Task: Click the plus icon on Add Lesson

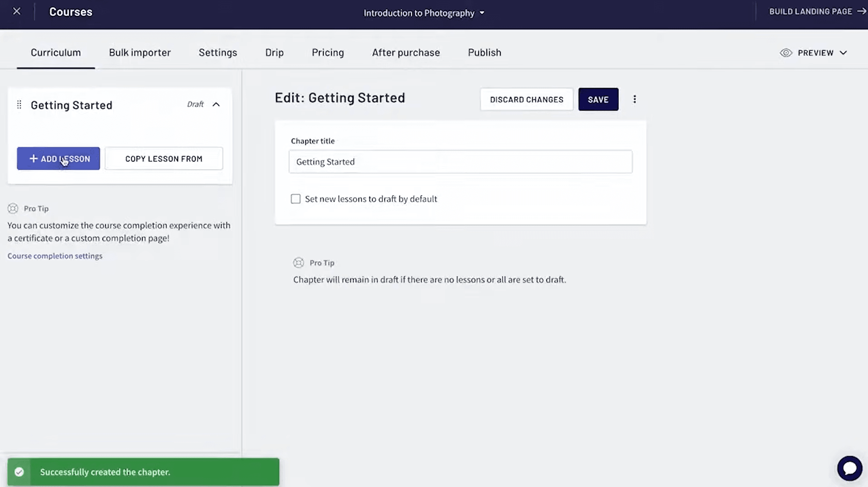Action: click(34, 158)
